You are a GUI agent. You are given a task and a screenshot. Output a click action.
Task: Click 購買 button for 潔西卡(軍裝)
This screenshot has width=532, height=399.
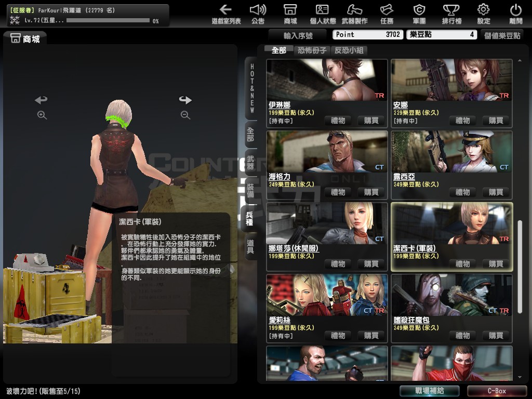click(496, 264)
